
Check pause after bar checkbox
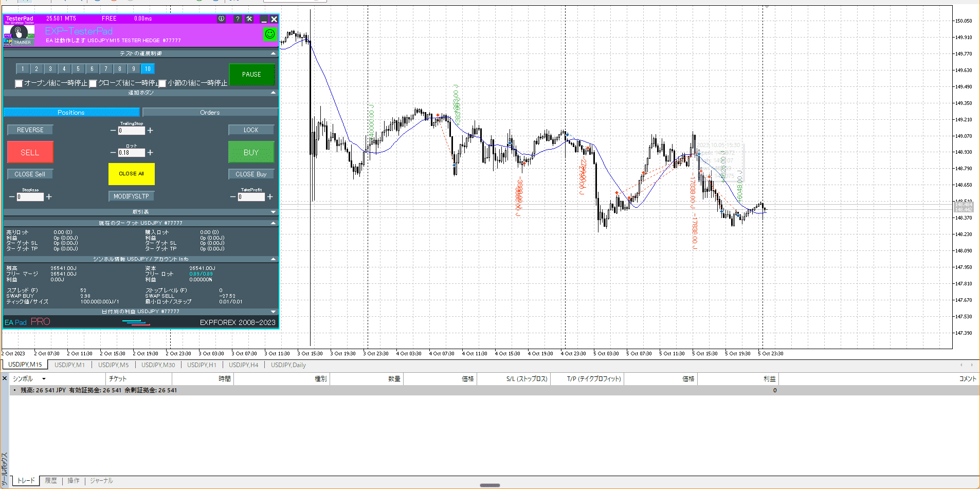162,83
